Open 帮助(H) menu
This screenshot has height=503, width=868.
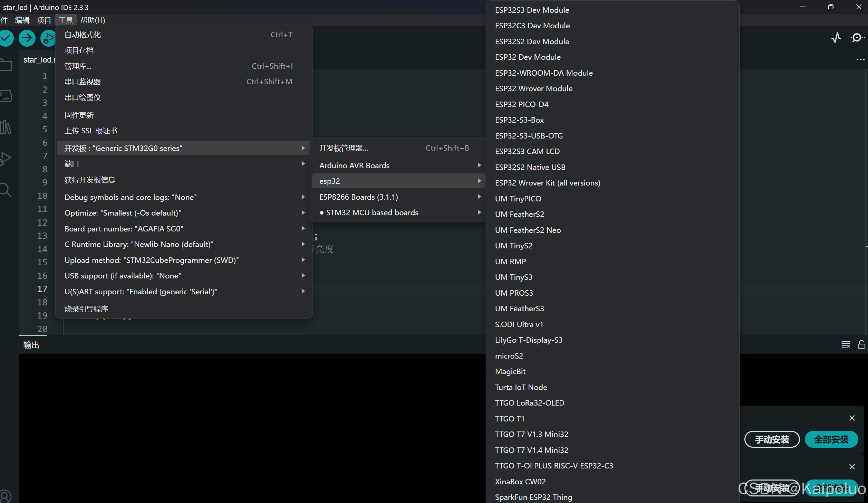93,20
